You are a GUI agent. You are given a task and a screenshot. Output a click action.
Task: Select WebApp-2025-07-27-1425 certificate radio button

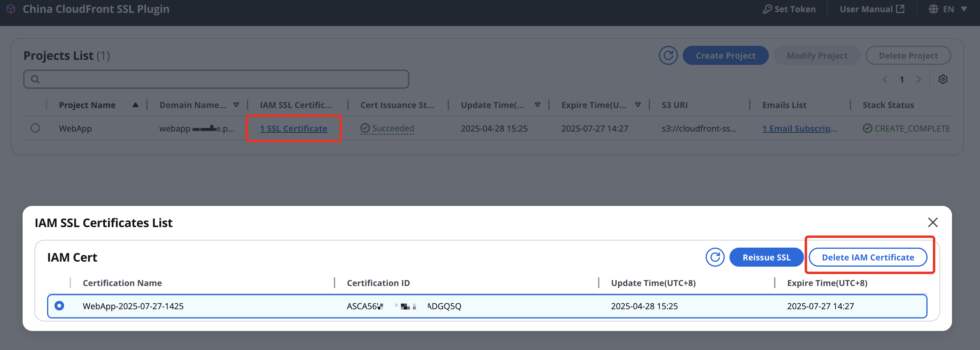click(x=59, y=306)
